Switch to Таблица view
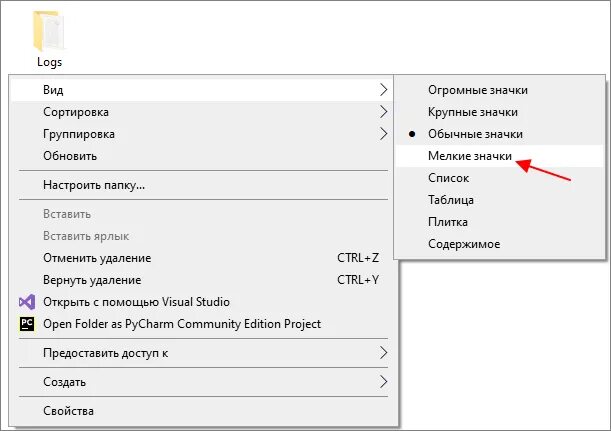Viewport: 611px width, 431px height. [x=452, y=200]
